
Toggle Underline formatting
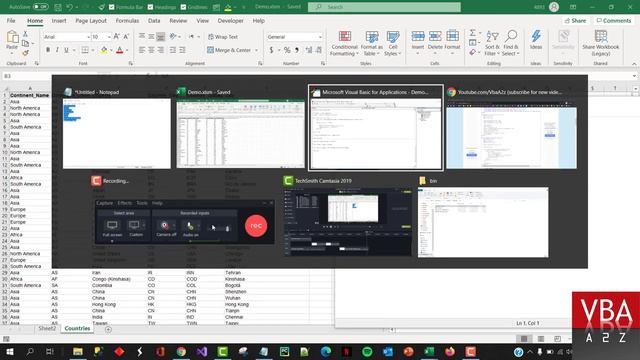tap(66, 50)
